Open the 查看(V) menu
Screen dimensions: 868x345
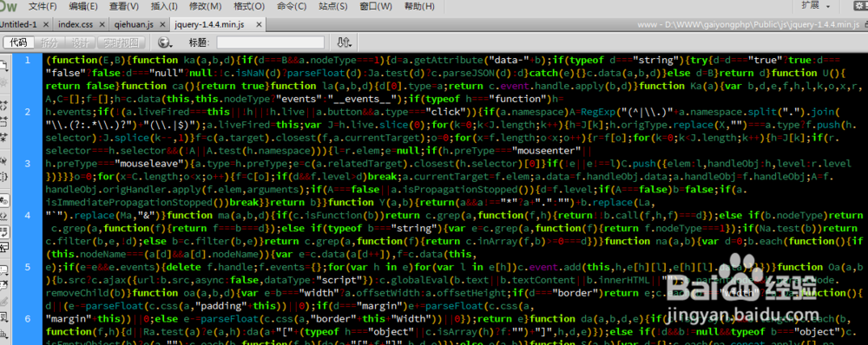[124, 7]
